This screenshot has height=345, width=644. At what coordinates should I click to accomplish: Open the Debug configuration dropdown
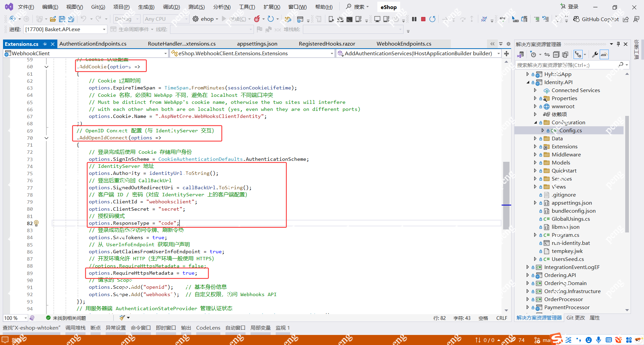click(127, 19)
